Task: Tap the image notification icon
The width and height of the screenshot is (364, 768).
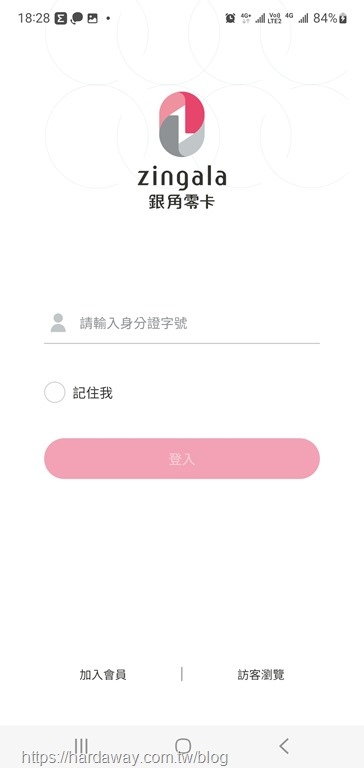Action: [x=92, y=19]
